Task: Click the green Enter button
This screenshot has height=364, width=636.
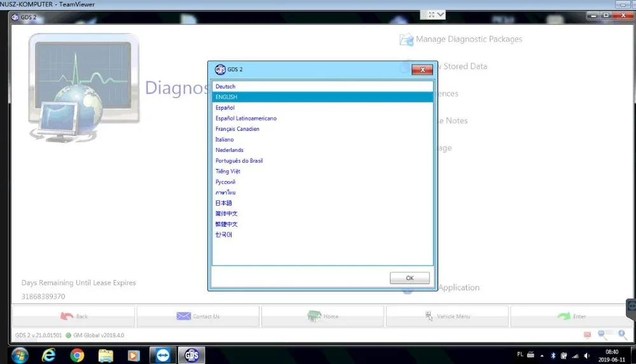Action: [571, 316]
